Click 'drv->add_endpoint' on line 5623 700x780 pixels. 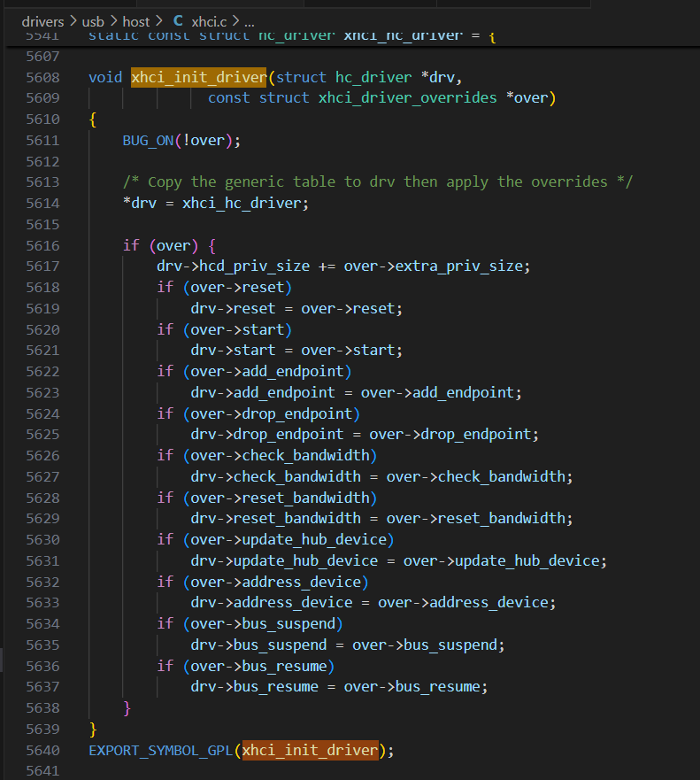(263, 393)
